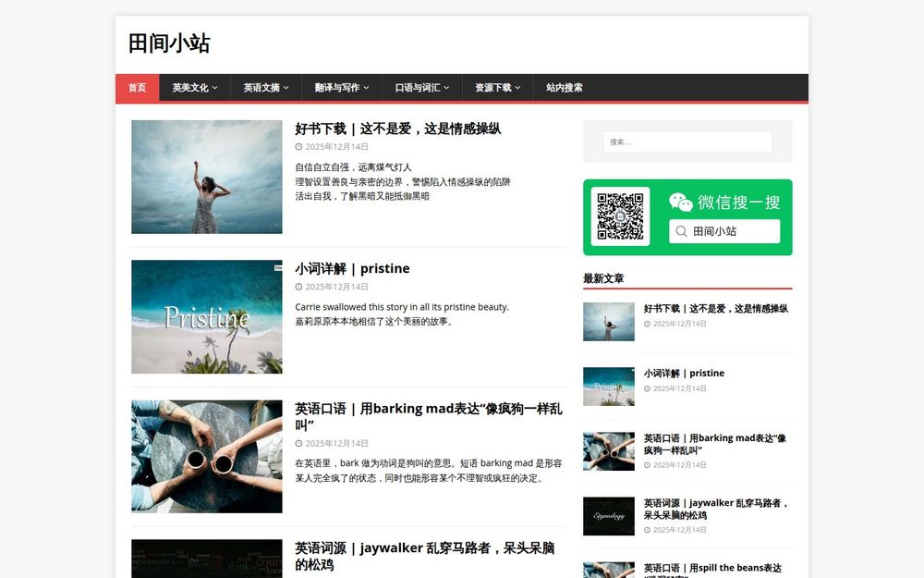This screenshot has height=578, width=924.
Task: Click excerpt 嘉莉原原本本地相信了这个美丽的故事
Action: pos(374,322)
